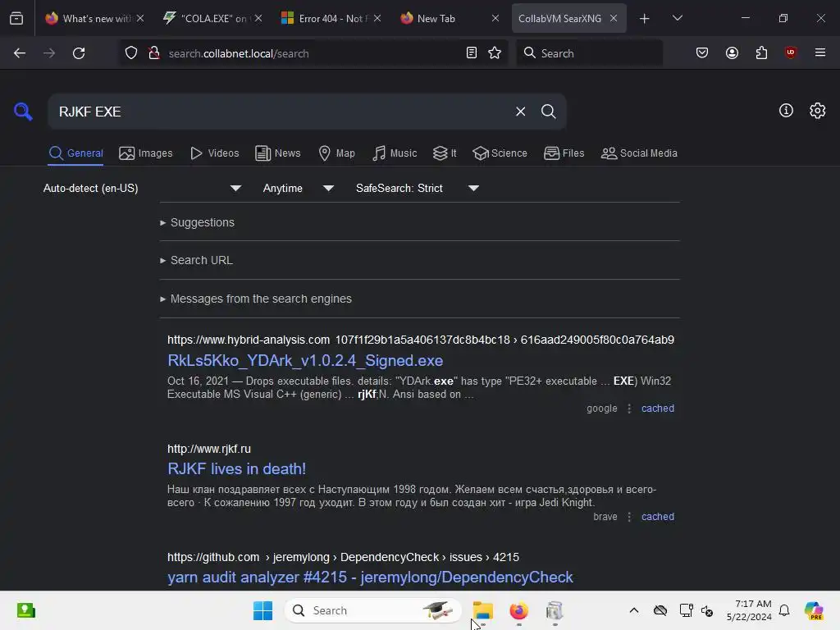The width and height of the screenshot is (840, 630).
Task: Select the Science category
Action: tap(500, 153)
